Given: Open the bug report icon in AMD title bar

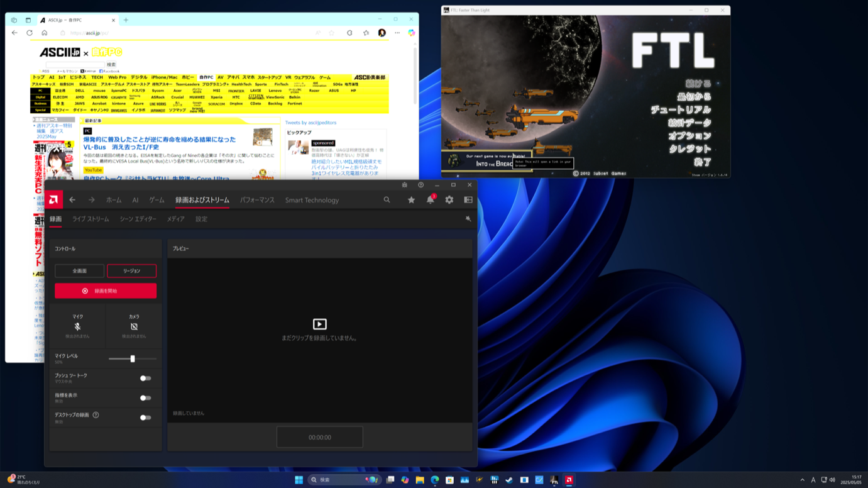Looking at the screenshot, I should tap(404, 185).
